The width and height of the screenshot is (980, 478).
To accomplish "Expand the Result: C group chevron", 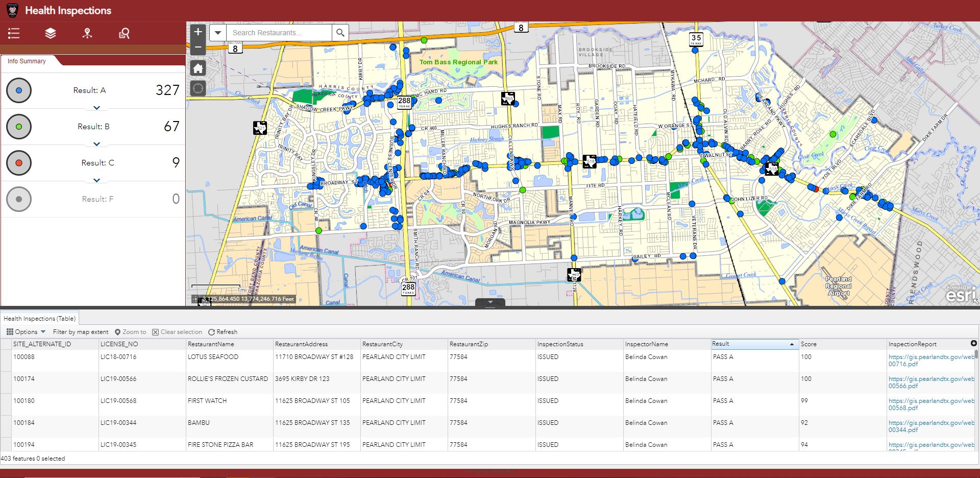I will coord(96,180).
